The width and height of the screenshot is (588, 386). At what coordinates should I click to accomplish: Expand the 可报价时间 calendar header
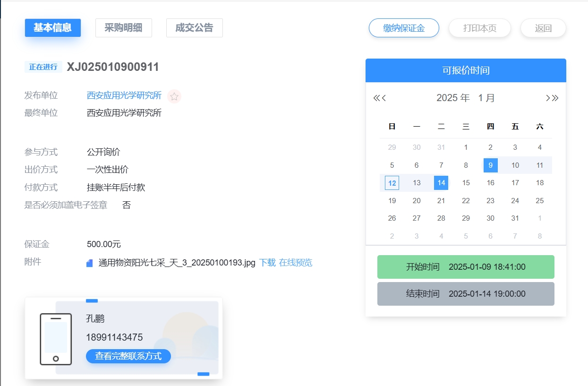click(x=466, y=70)
